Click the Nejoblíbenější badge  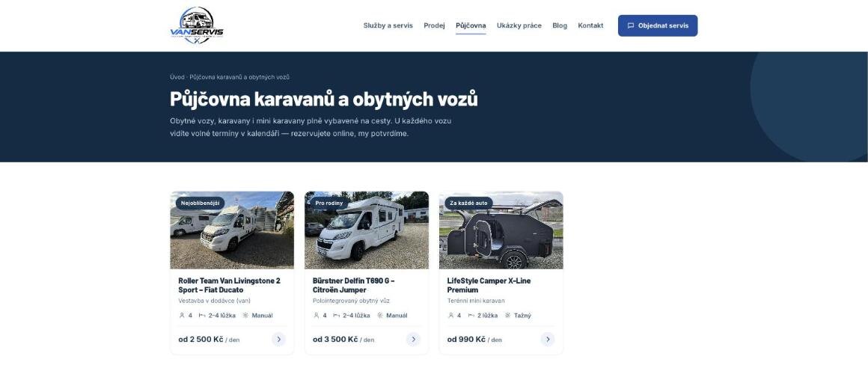[x=200, y=203]
